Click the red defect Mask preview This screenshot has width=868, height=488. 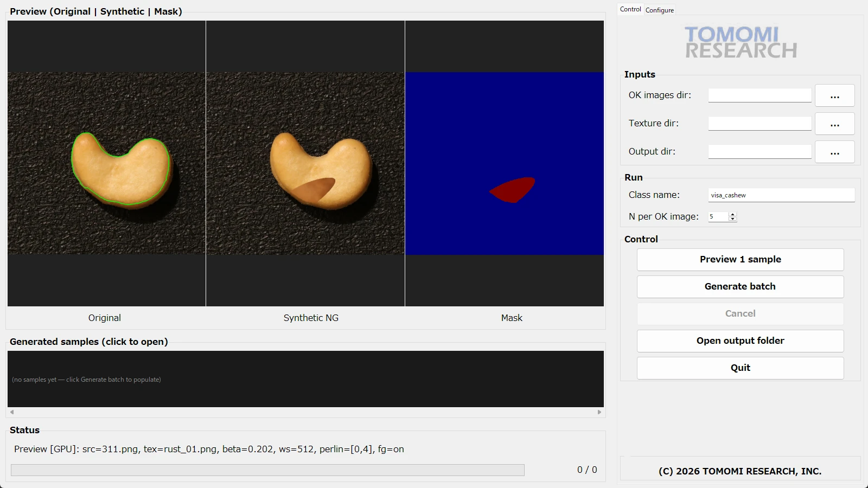505,163
